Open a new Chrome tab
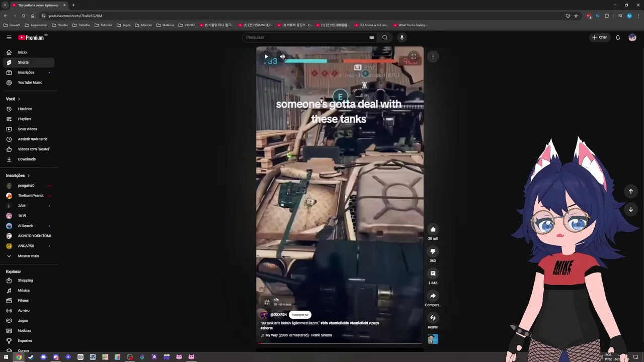The height and width of the screenshot is (362, 644). 73,5
